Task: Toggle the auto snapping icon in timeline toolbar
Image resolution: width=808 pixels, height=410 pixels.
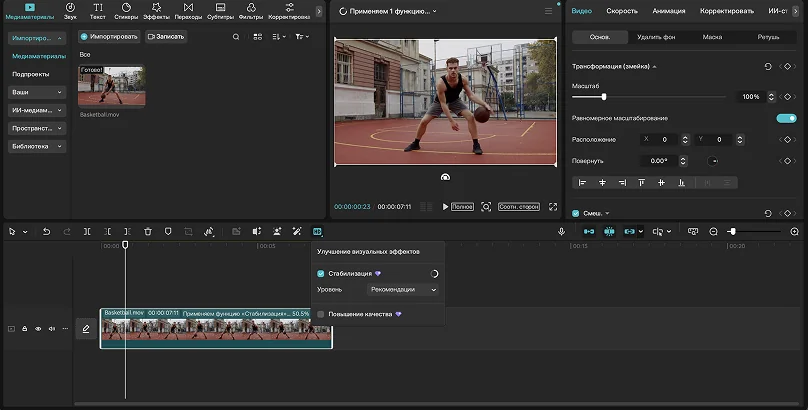Action: [609, 232]
